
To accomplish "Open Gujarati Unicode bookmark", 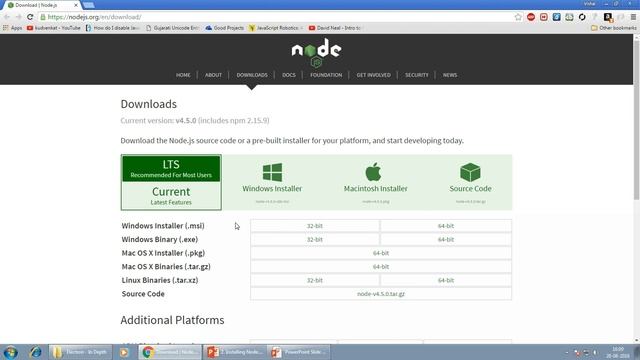I will [172, 28].
